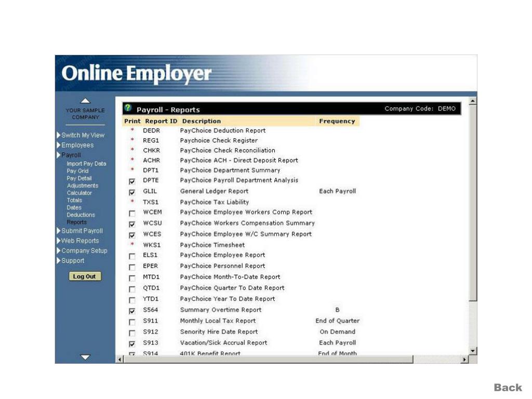Check the QTD1 Quarter To Date checkbox

[132, 289]
